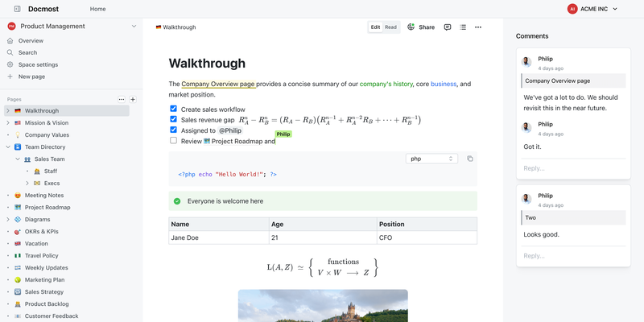The height and width of the screenshot is (322, 644).
Task: Open Company Values page in sidebar
Action: click(47, 134)
